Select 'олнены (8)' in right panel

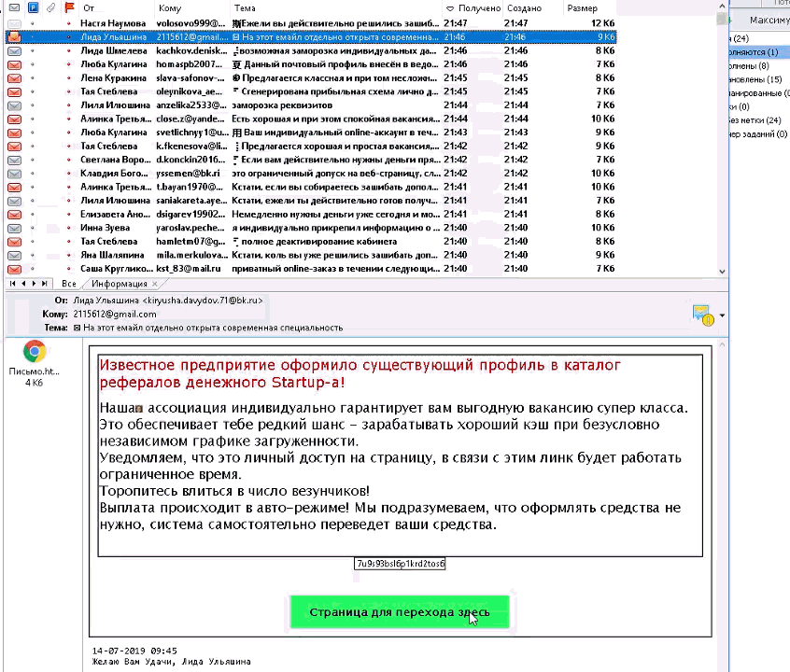coord(749,66)
